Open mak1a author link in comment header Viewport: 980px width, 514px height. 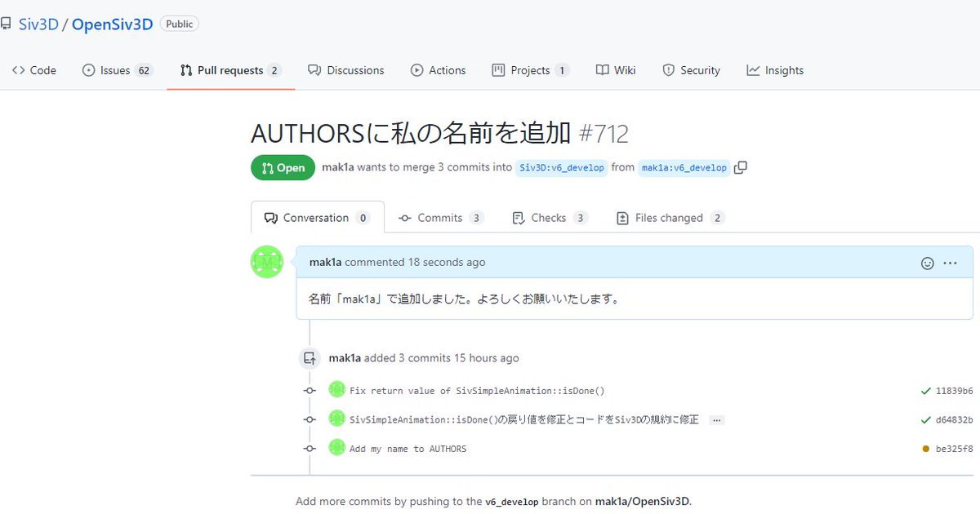coord(326,262)
